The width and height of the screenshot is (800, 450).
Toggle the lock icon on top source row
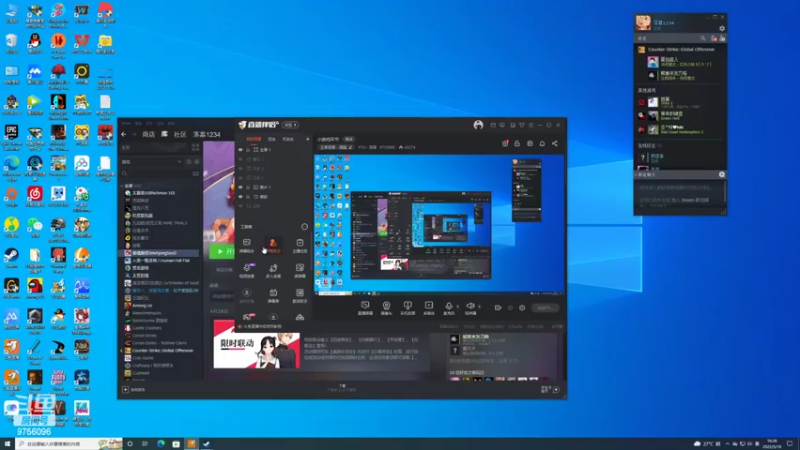(x=248, y=149)
